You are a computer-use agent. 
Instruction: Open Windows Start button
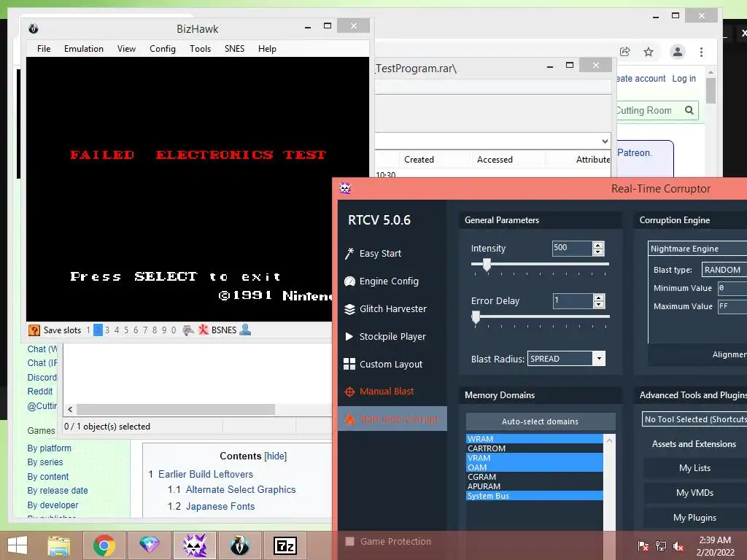pyautogui.click(x=18, y=545)
